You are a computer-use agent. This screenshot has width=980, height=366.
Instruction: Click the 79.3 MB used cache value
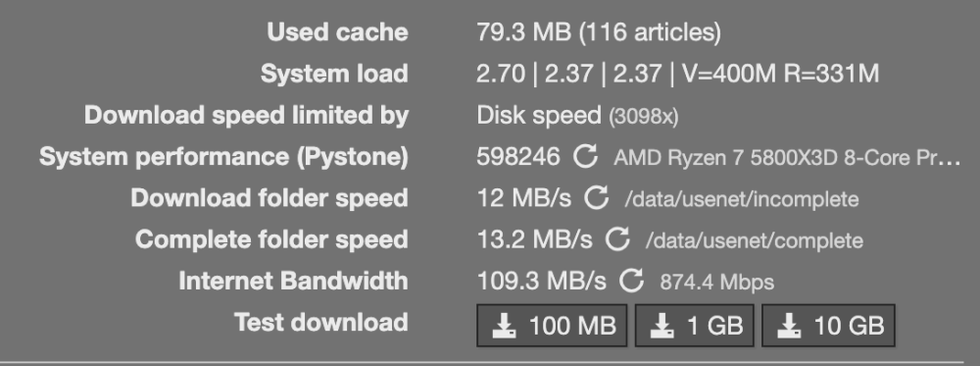(x=523, y=32)
